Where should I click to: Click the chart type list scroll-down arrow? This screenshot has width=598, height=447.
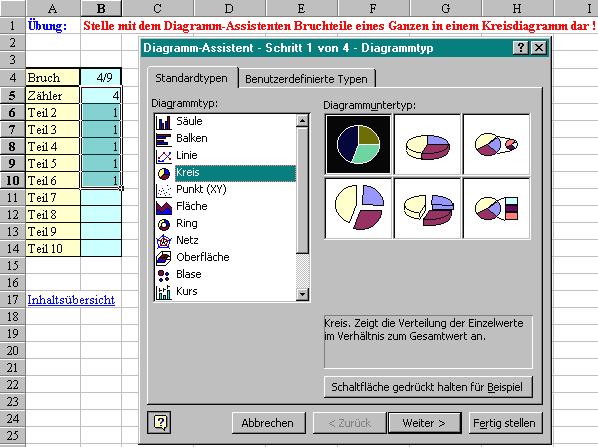click(302, 294)
